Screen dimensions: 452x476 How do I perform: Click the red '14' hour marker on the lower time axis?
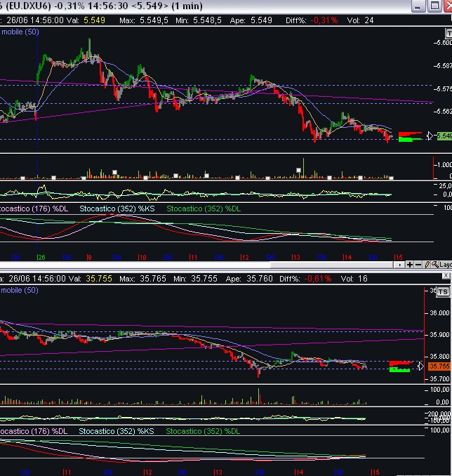[299, 472]
